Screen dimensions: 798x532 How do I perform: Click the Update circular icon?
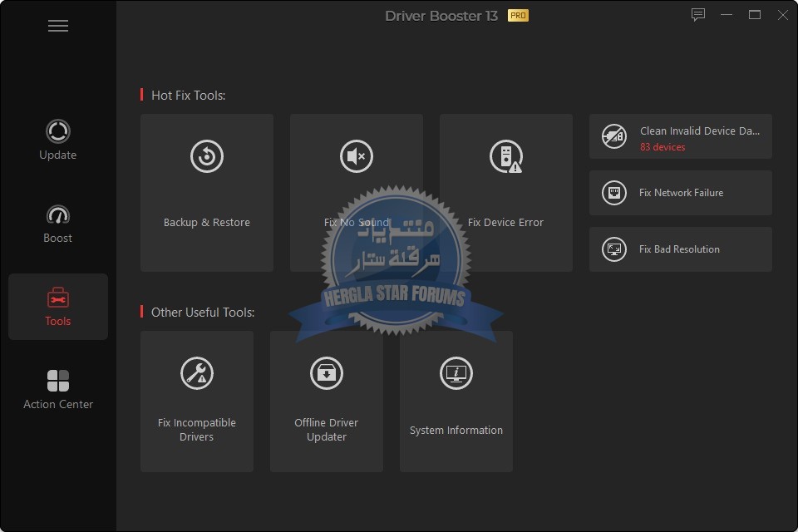(58, 131)
